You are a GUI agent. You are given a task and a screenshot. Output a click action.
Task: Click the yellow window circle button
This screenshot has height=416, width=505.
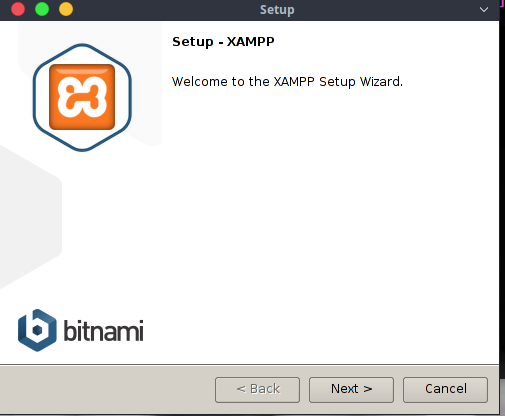tap(66, 9)
